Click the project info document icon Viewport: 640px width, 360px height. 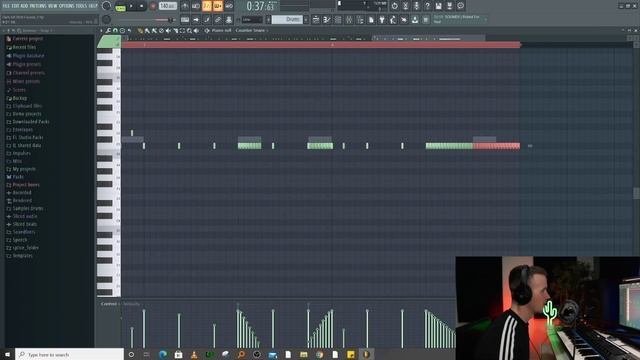(371, 20)
